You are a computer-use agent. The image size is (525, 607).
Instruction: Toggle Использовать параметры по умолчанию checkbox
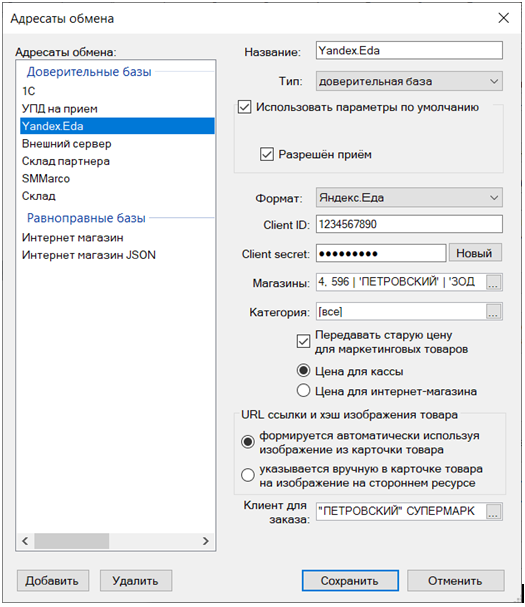(245, 107)
